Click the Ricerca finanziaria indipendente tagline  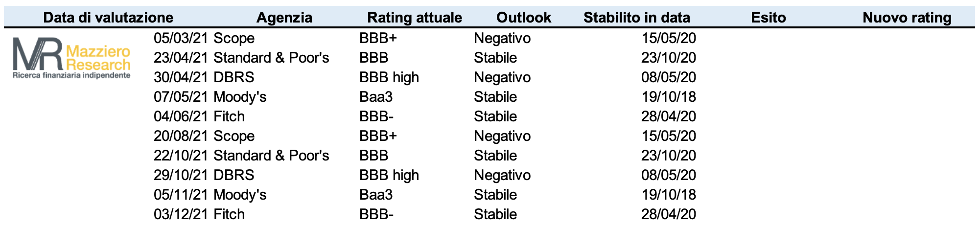pos(71,75)
